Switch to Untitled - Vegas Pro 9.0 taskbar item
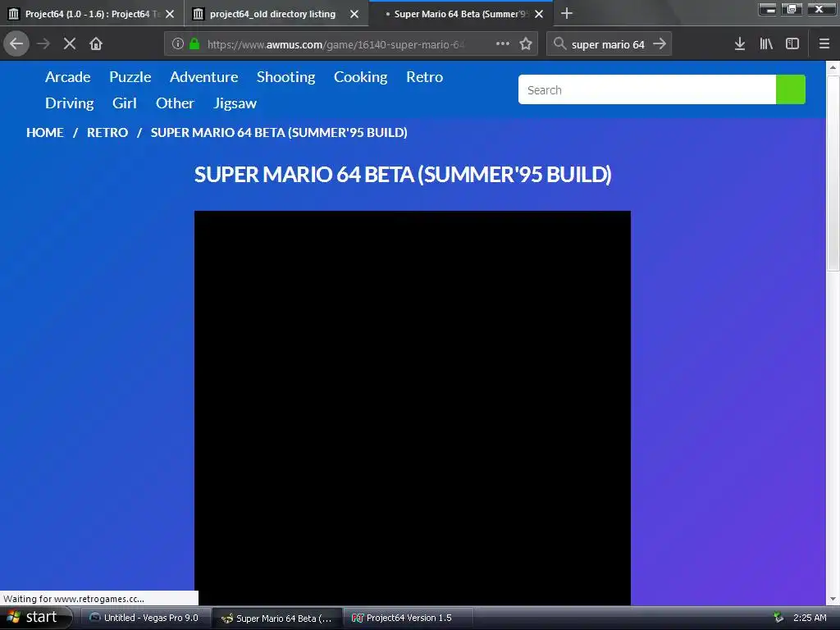Viewport: 840px width, 630px height. pyautogui.click(x=144, y=618)
